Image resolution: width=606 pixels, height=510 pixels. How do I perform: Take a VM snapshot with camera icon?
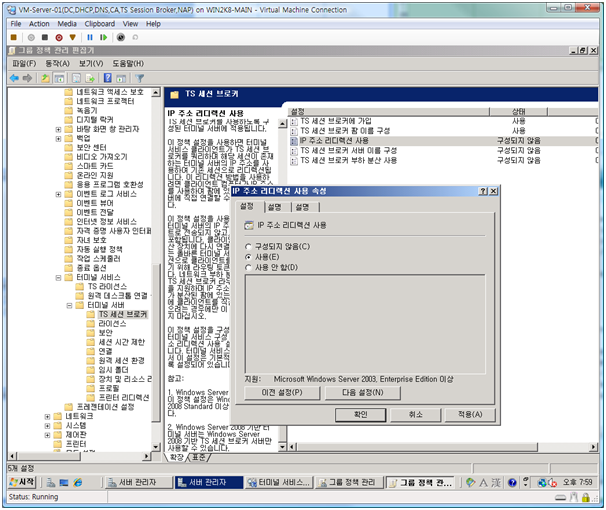121,37
